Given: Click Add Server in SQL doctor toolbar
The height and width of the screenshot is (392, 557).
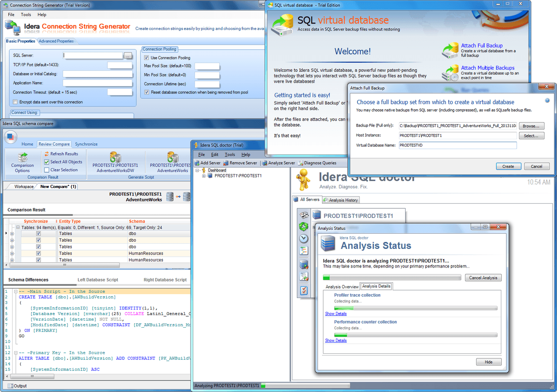Looking at the screenshot, I should point(207,163).
